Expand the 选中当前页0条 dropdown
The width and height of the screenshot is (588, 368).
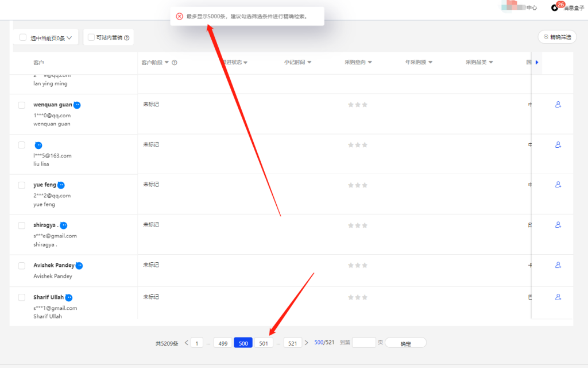coord(69,38)
